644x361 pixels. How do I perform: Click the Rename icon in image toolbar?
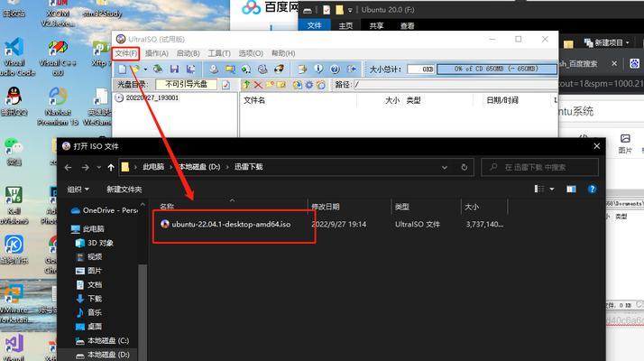281,85
